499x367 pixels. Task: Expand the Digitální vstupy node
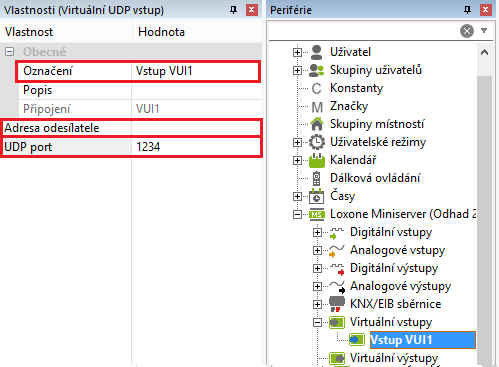click(317, 232)
